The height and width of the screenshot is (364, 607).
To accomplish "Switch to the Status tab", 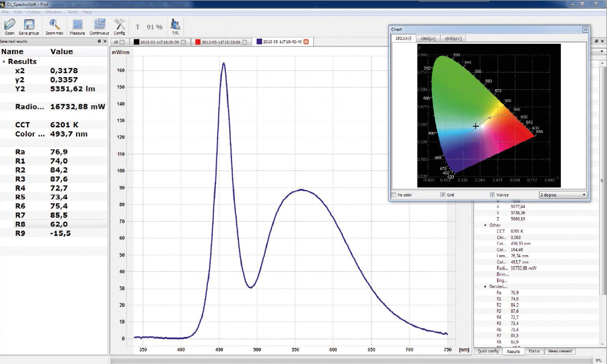I will point(535,351).
